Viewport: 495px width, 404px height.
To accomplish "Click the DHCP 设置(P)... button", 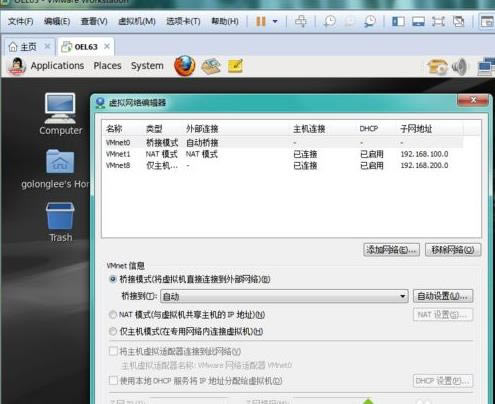I will point(443,381).
